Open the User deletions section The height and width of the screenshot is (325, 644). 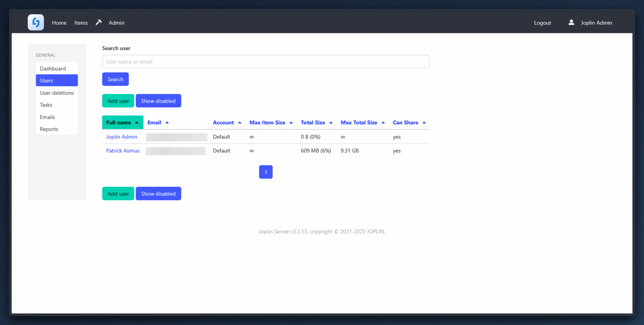pos(57,93)
